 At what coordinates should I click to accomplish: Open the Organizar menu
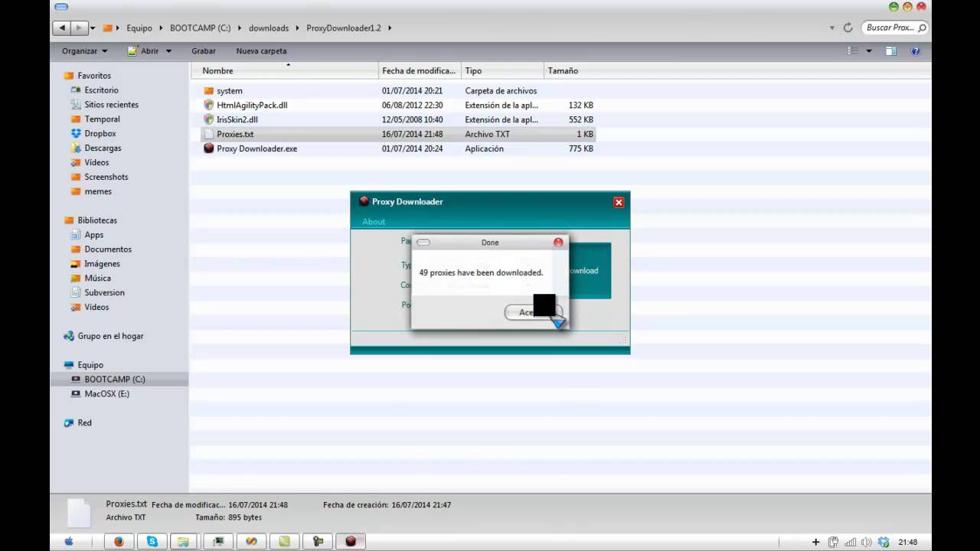(x=85, y=51)
